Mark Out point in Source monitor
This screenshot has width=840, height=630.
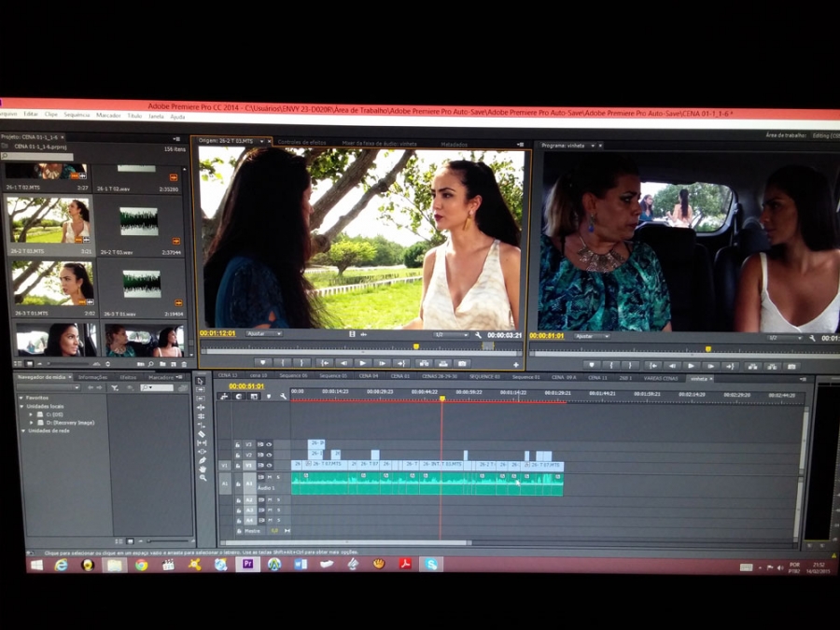pyautogui.click(x=301, y=363)
